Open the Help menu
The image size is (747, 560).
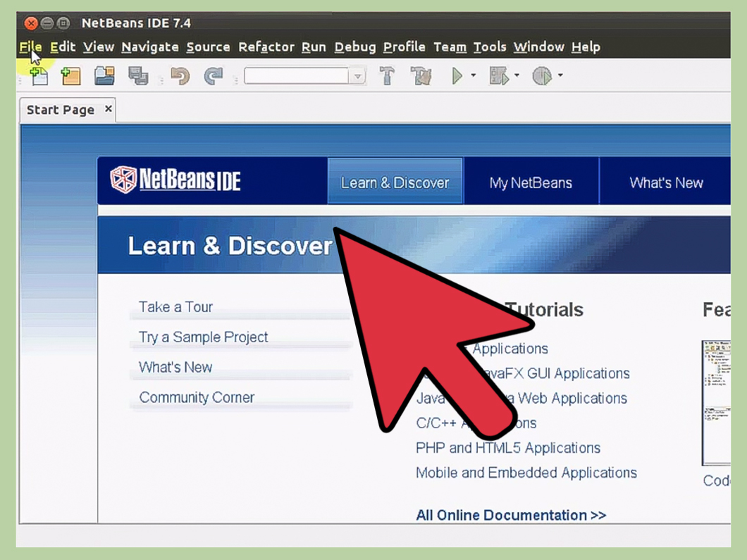[x=586, y=46]
